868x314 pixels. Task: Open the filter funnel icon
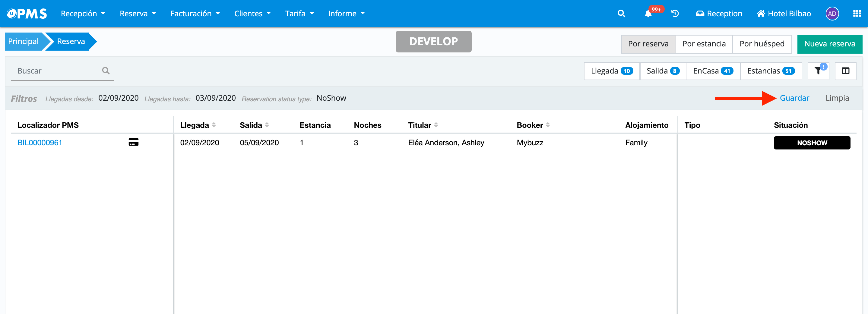coord(818,71)
